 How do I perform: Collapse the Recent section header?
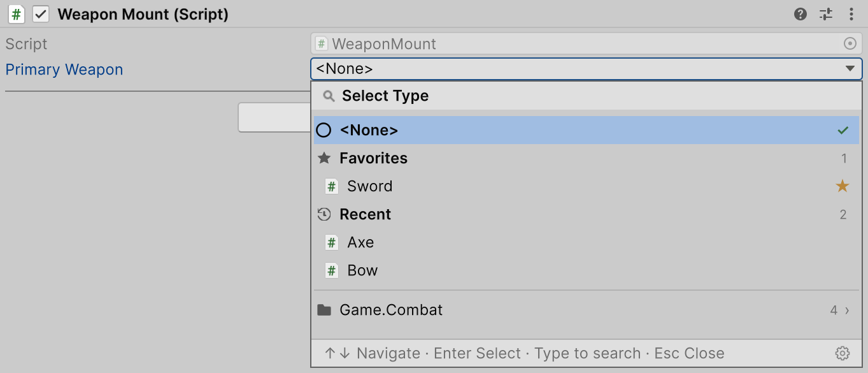[585, 214]
